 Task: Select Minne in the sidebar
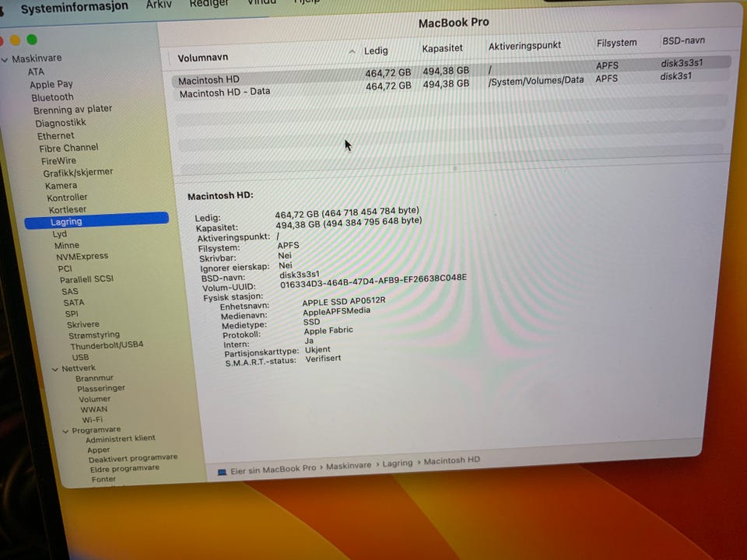pyautogui.click(x=67, y=245)
